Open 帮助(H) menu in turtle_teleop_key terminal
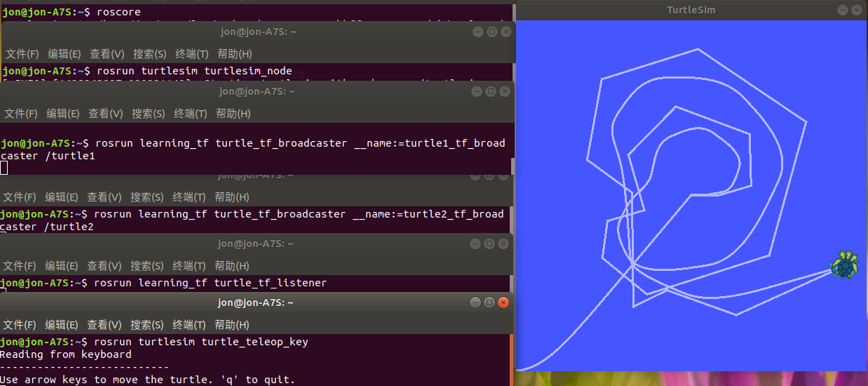The width and height of the screenshot is (868, 386). click(x=232, y=325)
